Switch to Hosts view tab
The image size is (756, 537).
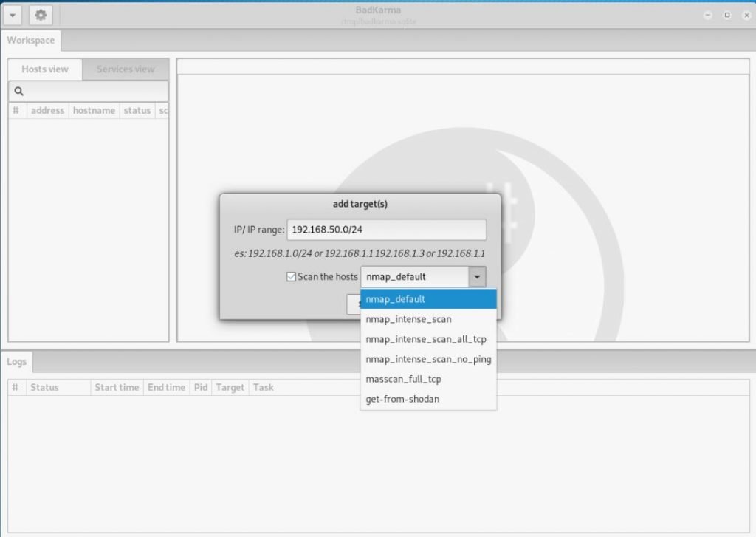[45, 69]
